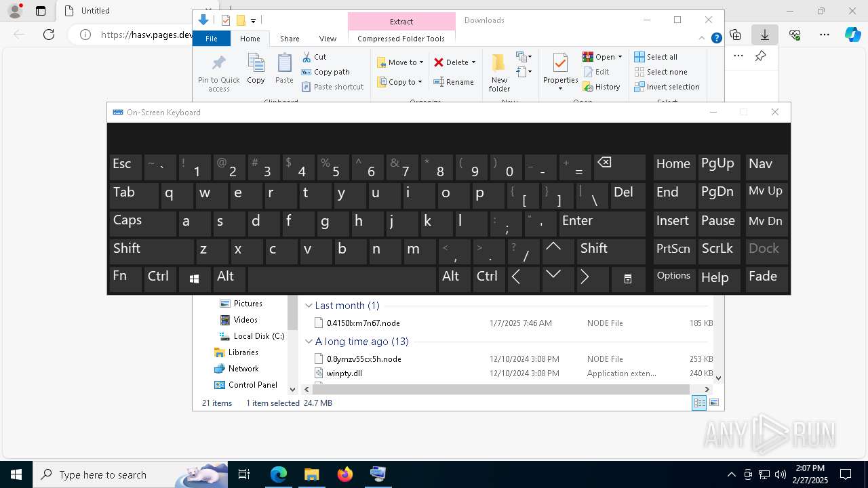
Task: Open file Properties in ribbon
Action: pos(560,70)
